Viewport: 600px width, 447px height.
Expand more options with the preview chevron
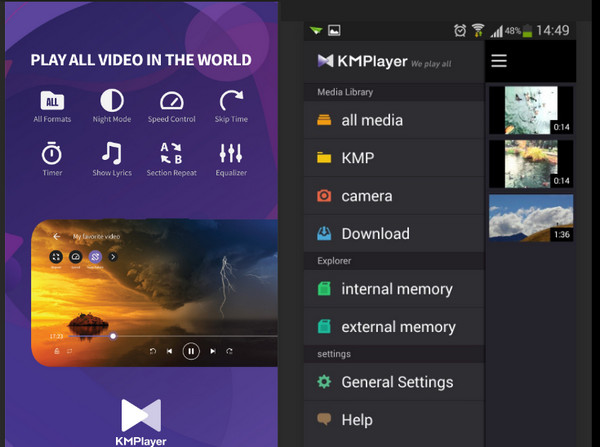113,257
